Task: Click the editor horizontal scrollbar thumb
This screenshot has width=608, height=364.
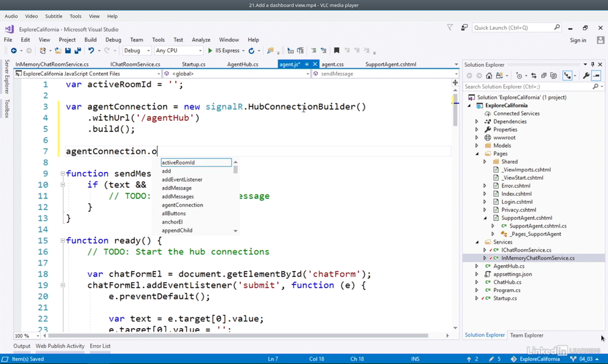Action: 237,335
